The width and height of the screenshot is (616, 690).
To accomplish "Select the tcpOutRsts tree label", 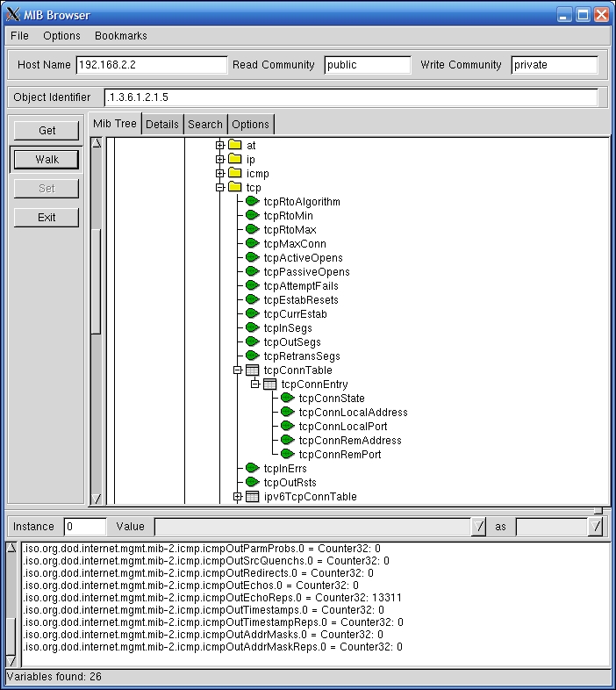I will 290,483.
